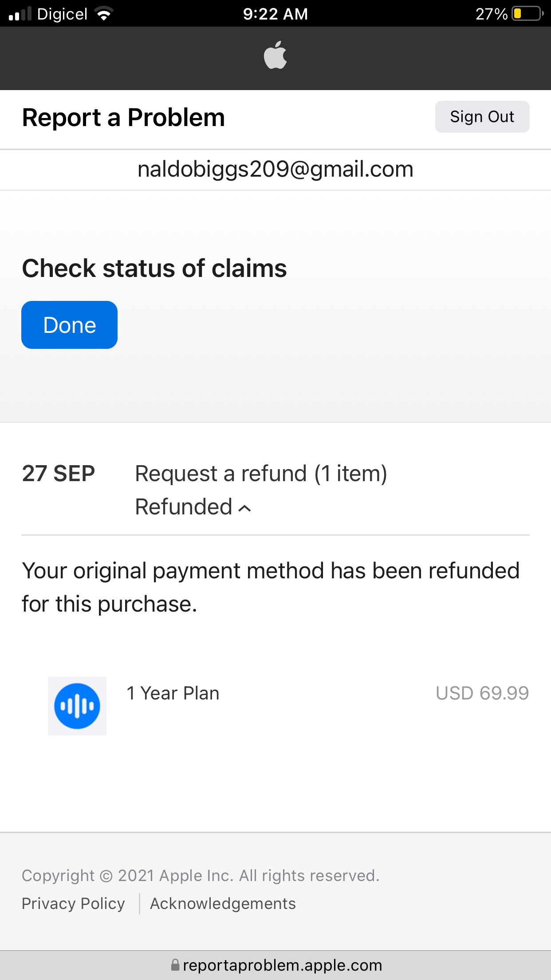Tap the 1 Year Plan app icon
Image resolution: width=551 pixels, height=980 pixels.
click(77, 706)
